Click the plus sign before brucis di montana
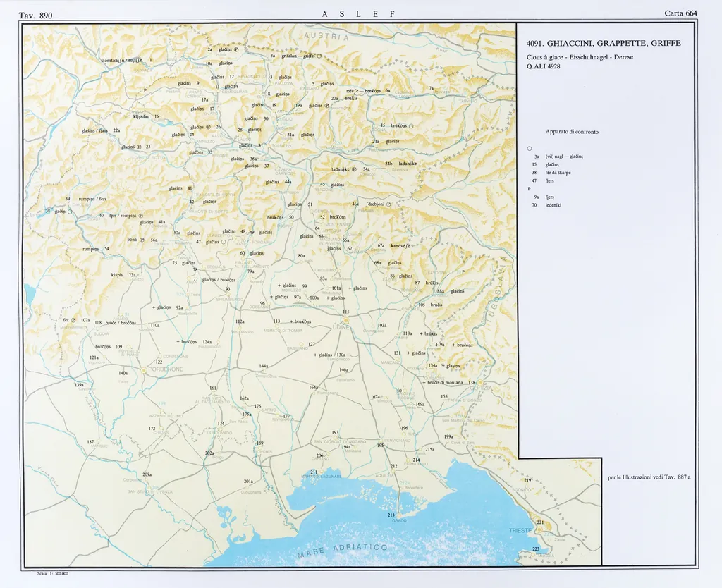 pyautogui.click(x=424, y=382)
